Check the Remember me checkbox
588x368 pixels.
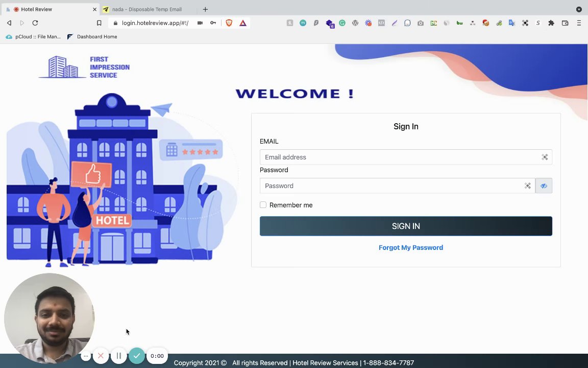pyautogui.click(x=263, y=204)
